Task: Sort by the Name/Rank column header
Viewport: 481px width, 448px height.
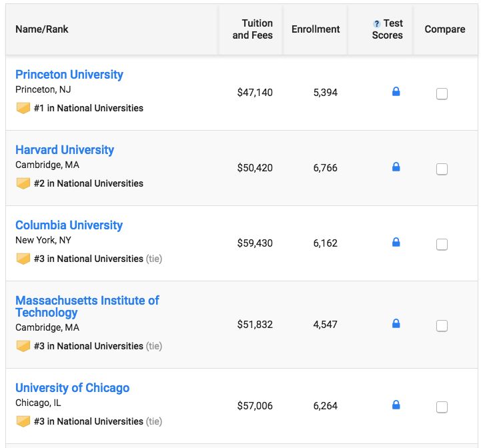Action: [42, 29]
